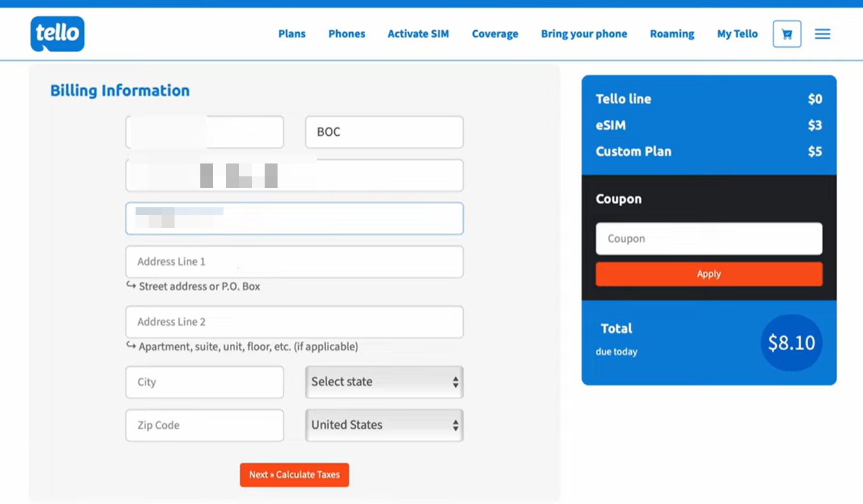Viewport: 863px width, 504px height.
Task: Click the $0 Tello line price
Action: (x=815, y=99)
